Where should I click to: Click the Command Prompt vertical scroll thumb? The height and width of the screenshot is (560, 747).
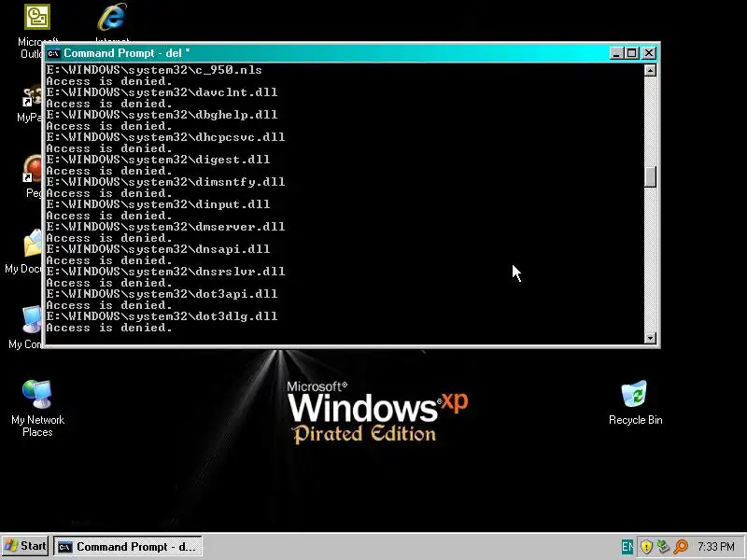650,176
